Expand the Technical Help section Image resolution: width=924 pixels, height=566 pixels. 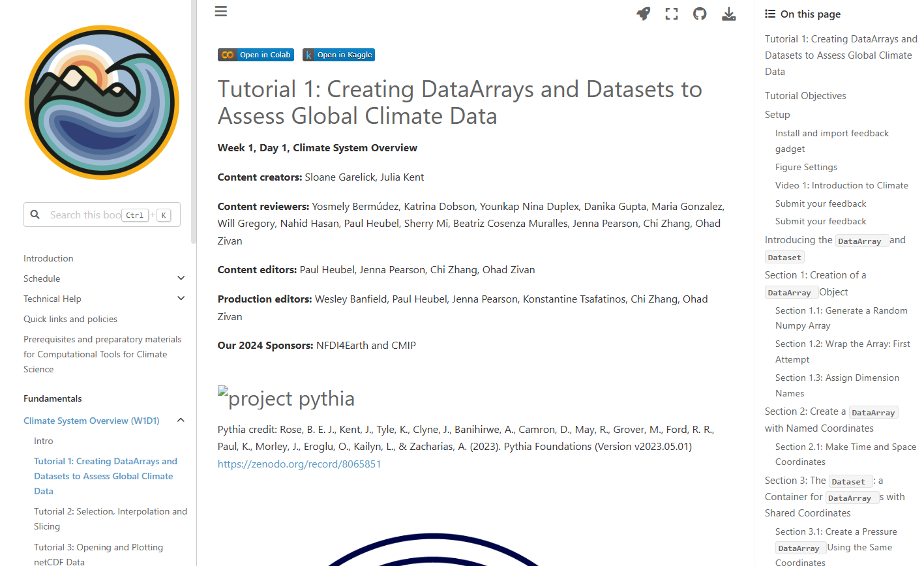click(x=181, y=299)
